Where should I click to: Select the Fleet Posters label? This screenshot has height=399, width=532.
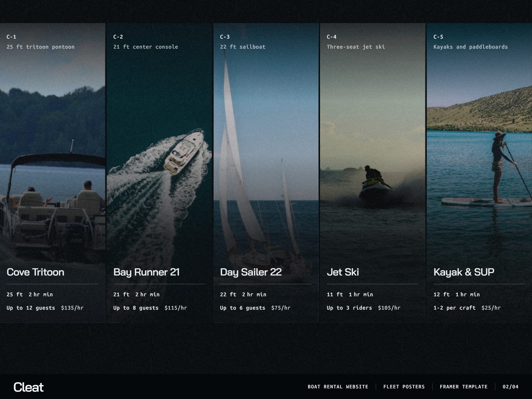404,387
